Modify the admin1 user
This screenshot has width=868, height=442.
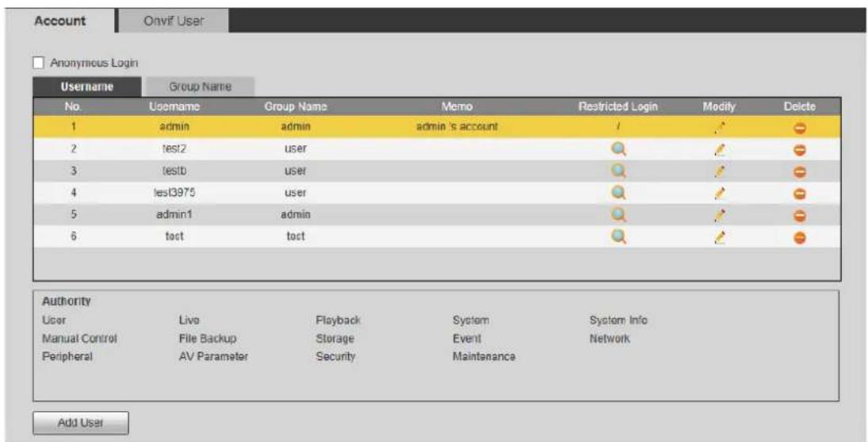point(719,216)
